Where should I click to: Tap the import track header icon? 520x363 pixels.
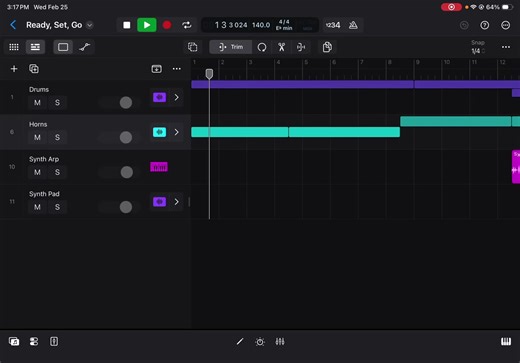click(156, 69)
